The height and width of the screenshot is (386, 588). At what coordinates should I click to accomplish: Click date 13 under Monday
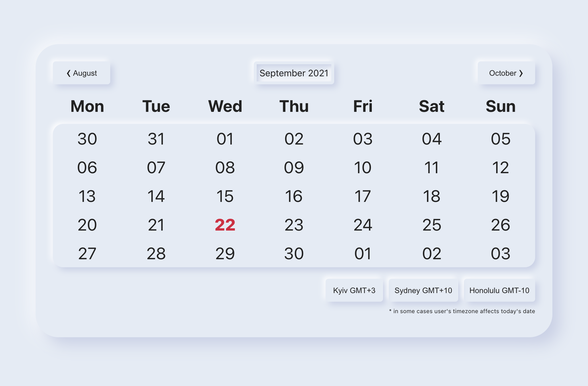tap(87, 196)
